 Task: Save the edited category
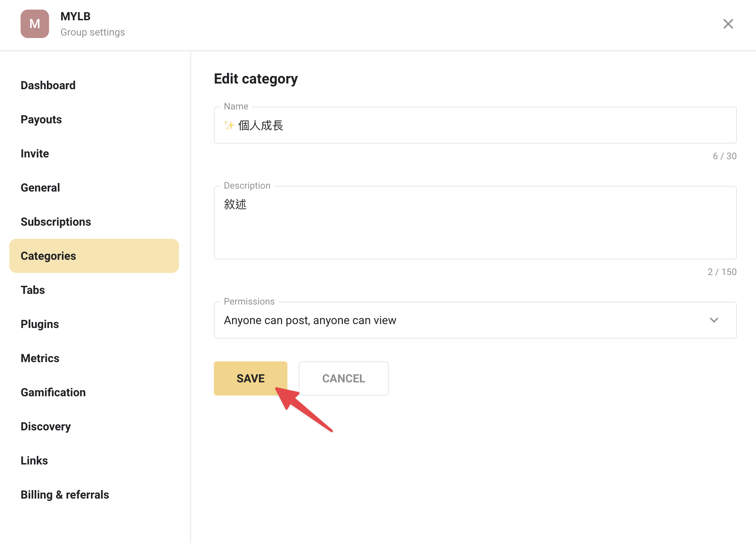pos(250,378)
